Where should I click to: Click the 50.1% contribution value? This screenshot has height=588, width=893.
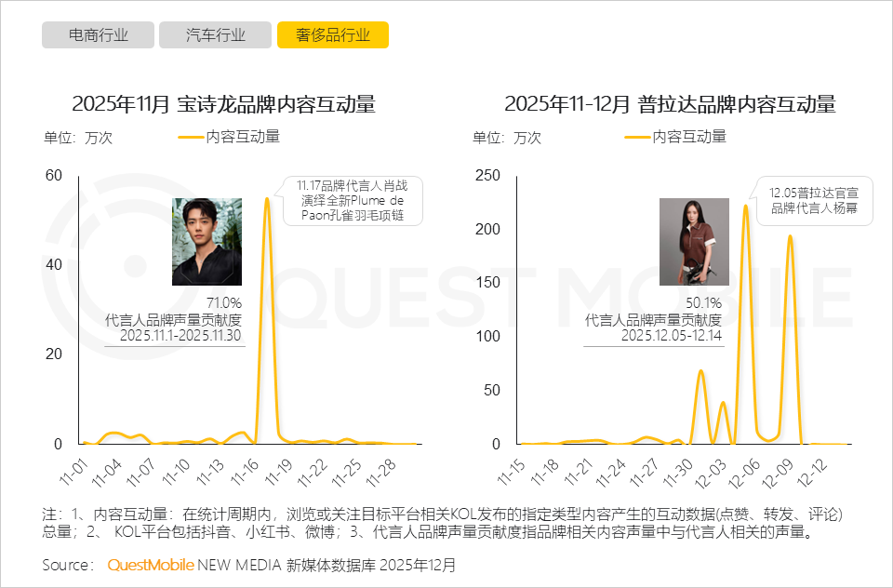click(703, 302)
